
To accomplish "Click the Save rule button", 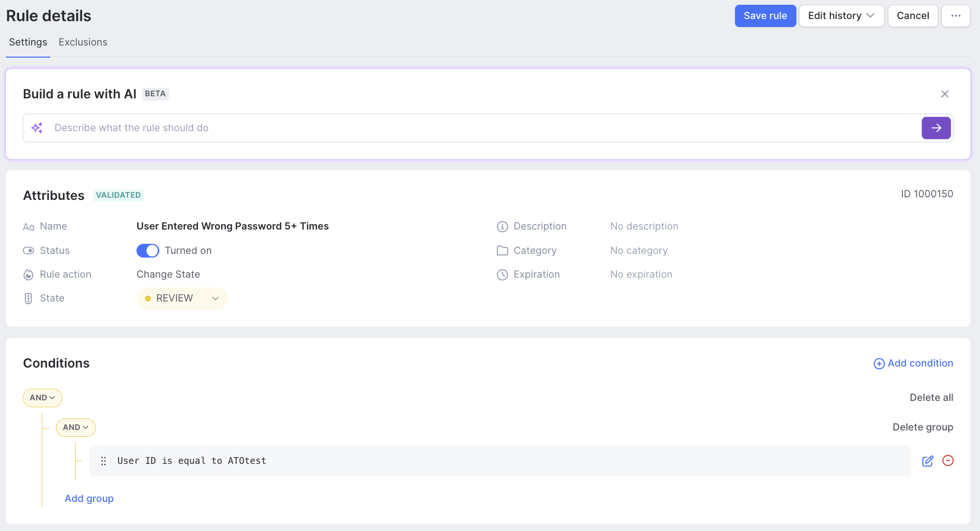I will coord(765,15).
